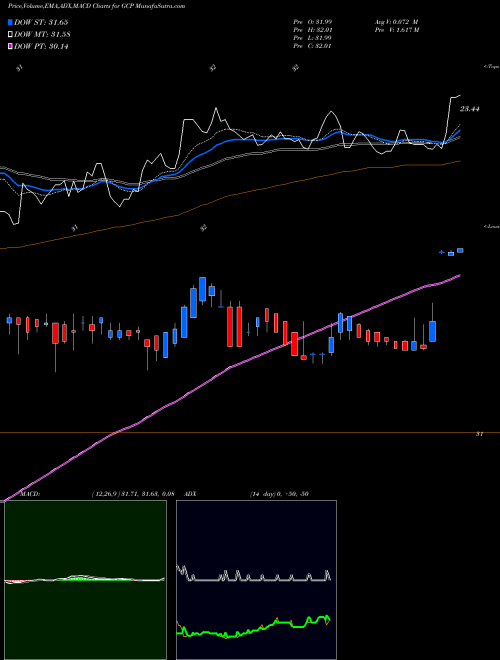Select the Pre H high price value
The width and height of the screenshot is (500, 660).
(312, 30)
